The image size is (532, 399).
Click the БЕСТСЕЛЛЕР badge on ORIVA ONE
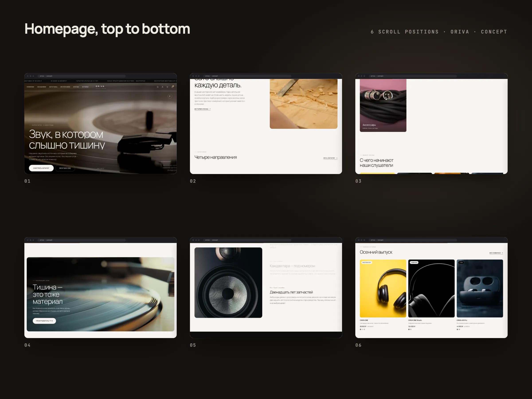(367, 262)
